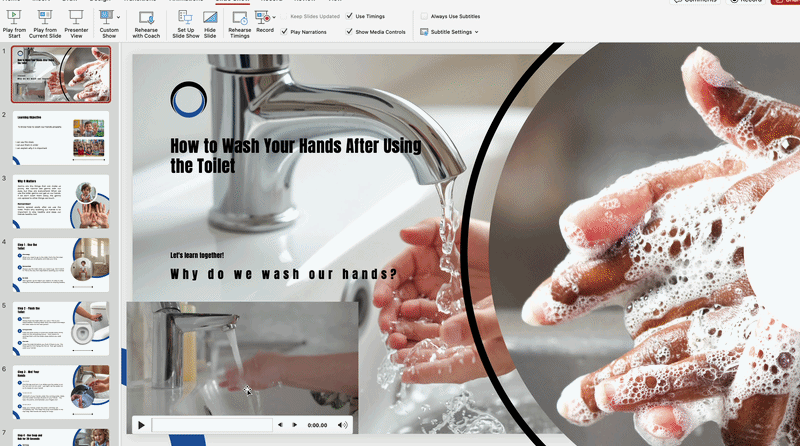Click the 'Set Up Slide Show' label
Image resolution: width=800 pixels, height=446 pixels.
tap(186, 33)
